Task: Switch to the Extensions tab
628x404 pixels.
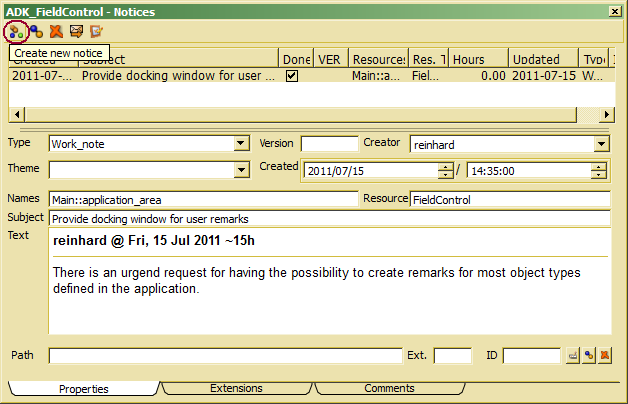Action: pos(236,388)
